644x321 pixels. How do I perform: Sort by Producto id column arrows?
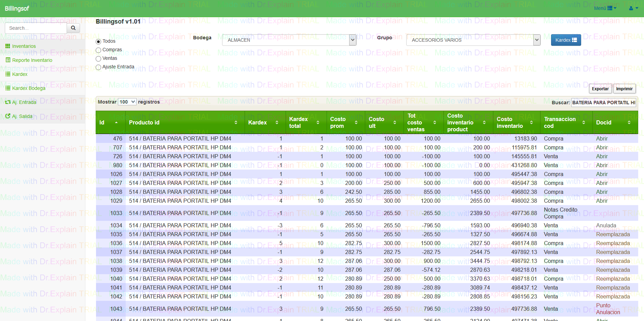(236, 122)
